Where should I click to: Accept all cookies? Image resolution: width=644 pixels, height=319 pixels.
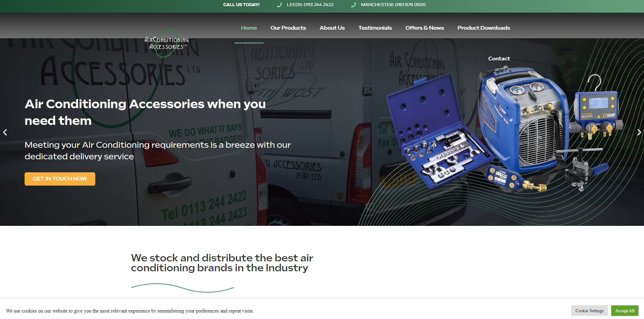625,310
